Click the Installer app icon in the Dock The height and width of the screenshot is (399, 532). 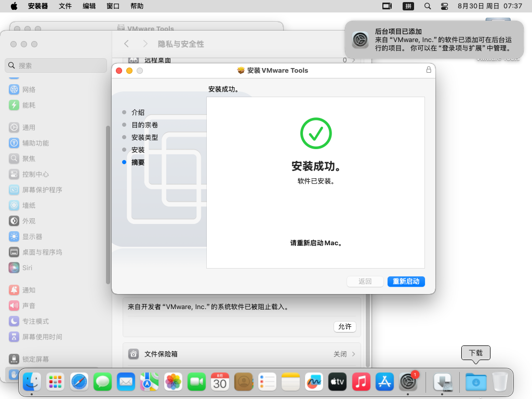(443, 382)
